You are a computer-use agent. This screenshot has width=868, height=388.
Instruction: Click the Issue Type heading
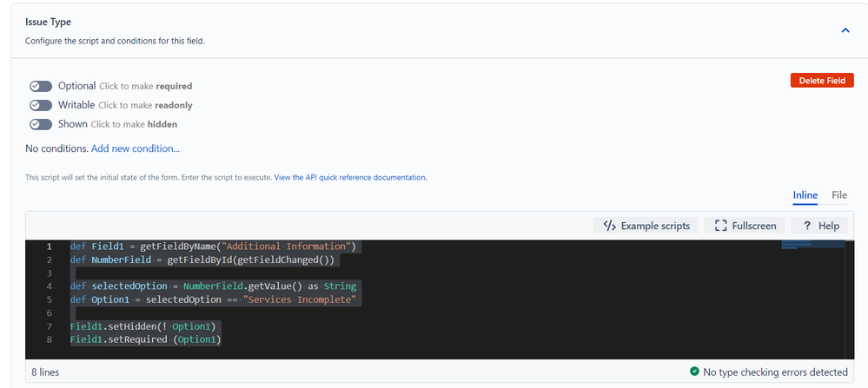pos(48,22)
